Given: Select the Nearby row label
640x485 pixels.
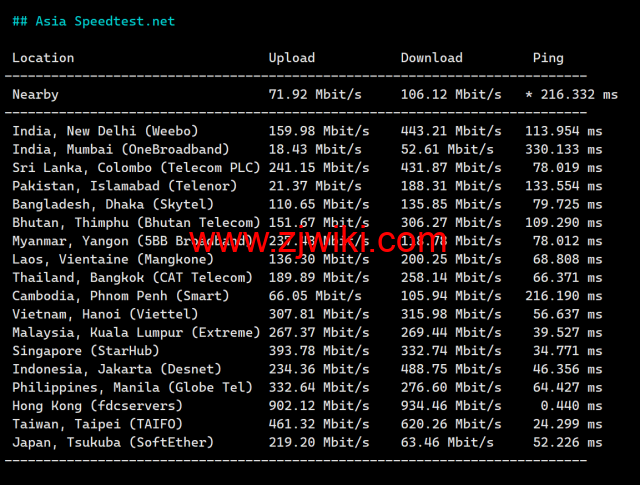Looking at the screenshot, I should [35, 95].
